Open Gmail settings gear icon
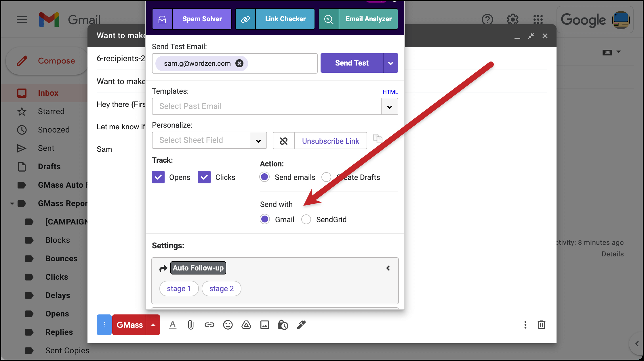 [x=512, y=20]
